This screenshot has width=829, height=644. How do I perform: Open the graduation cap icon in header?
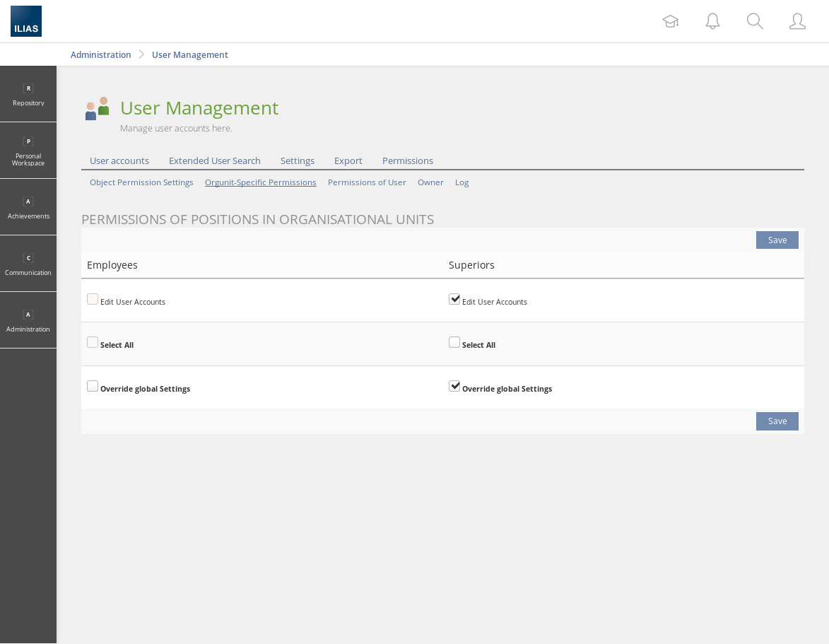pos(670,21)
